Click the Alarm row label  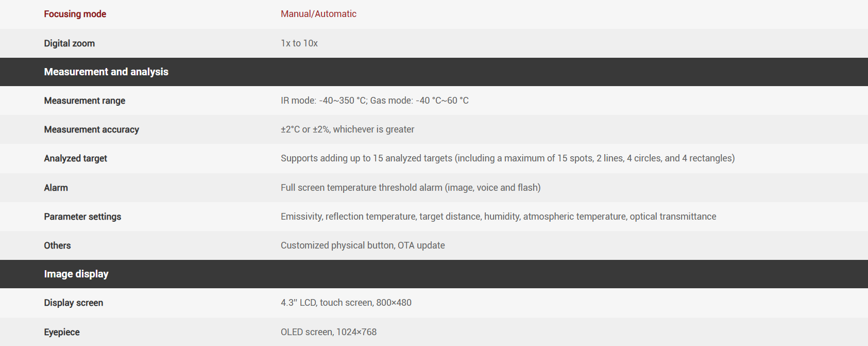56,188
